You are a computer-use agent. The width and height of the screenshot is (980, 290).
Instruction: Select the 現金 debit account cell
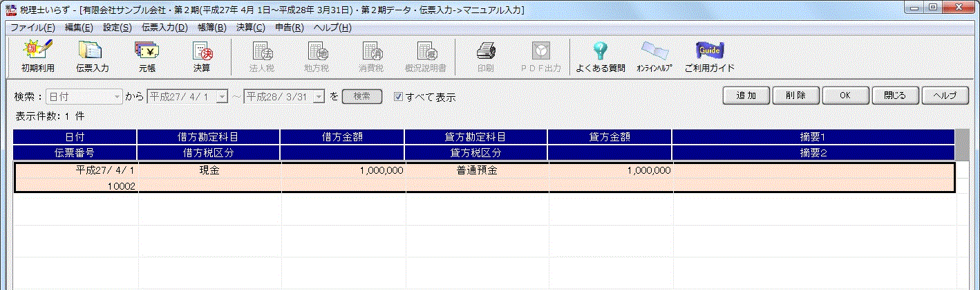tap(209, 170)
